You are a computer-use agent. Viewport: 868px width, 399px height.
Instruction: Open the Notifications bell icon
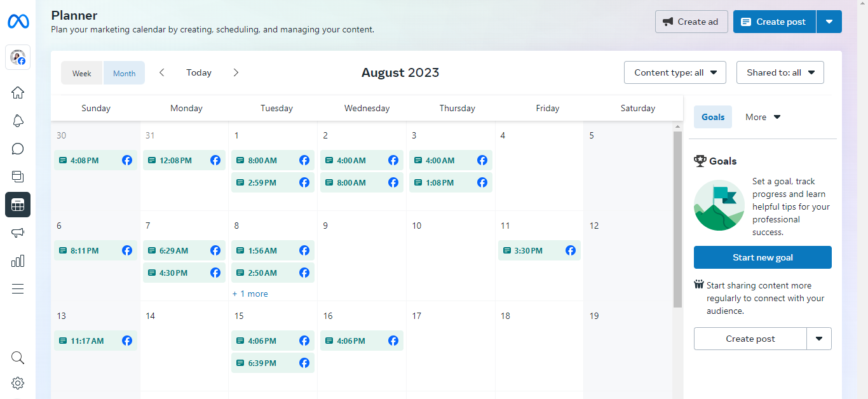point(18,121)
